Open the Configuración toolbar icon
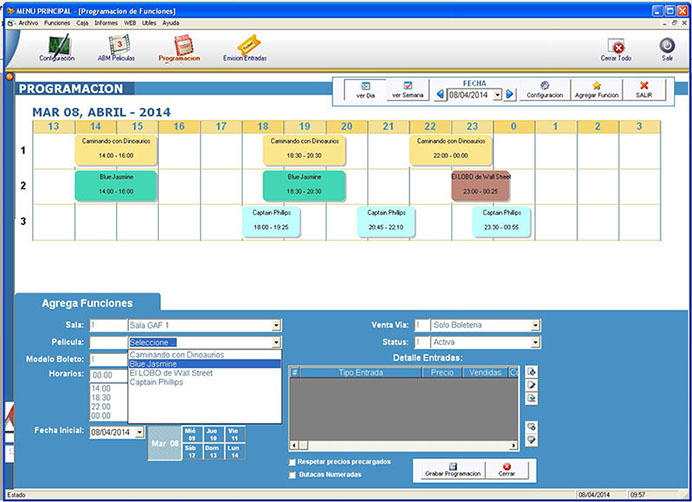 click(56, 47)
